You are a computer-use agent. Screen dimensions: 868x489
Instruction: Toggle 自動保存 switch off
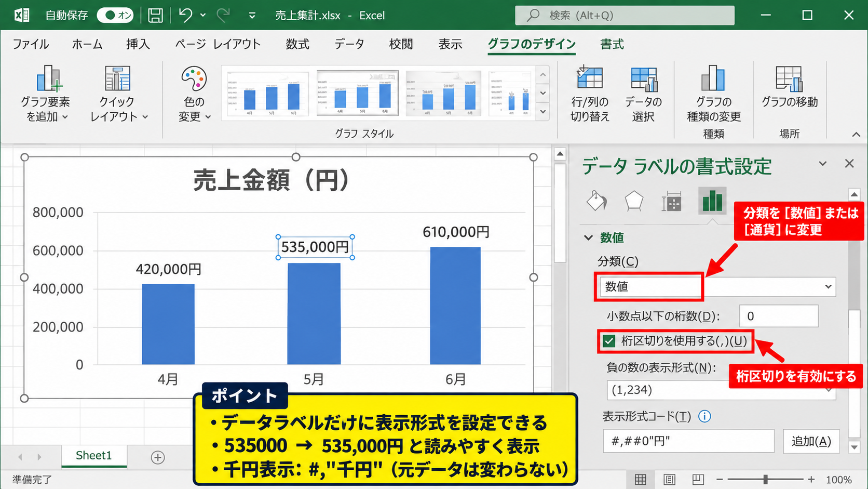pyautogui.click(x=115, y=15)
